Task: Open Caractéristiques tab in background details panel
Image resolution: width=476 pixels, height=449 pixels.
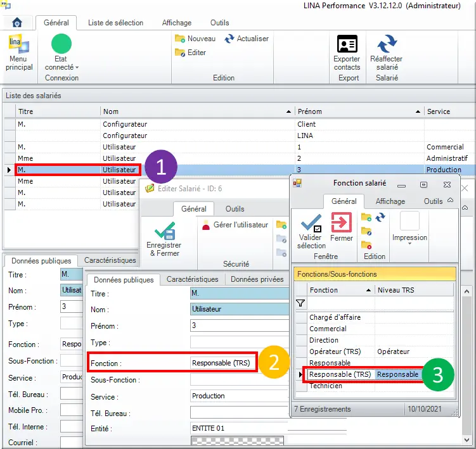Action: point(110,260)
